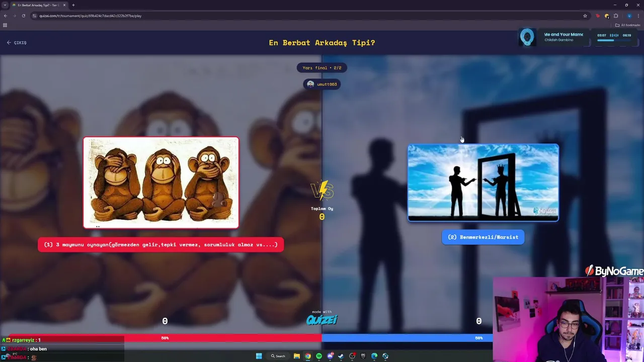Viewport: 644px width, 362px height.
Task: Click the music player progress bar
Action: [614, 40]
